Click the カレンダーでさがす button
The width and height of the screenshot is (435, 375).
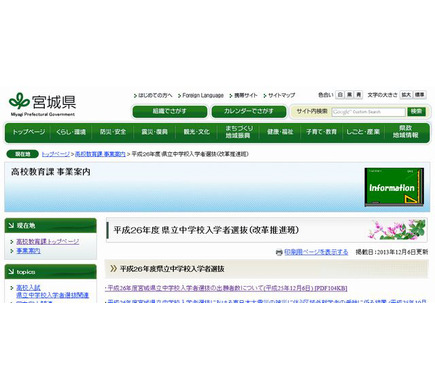[249, 111]
